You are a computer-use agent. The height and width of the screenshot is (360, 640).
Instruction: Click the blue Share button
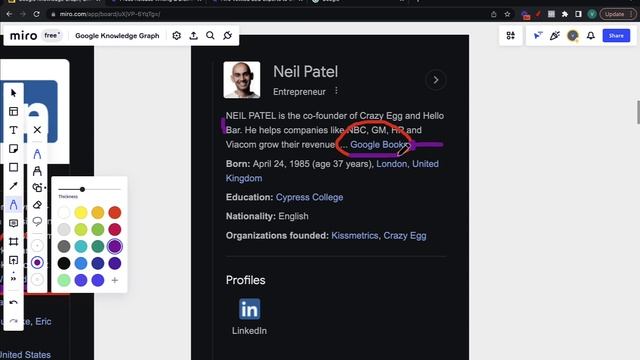click(616, 36)
